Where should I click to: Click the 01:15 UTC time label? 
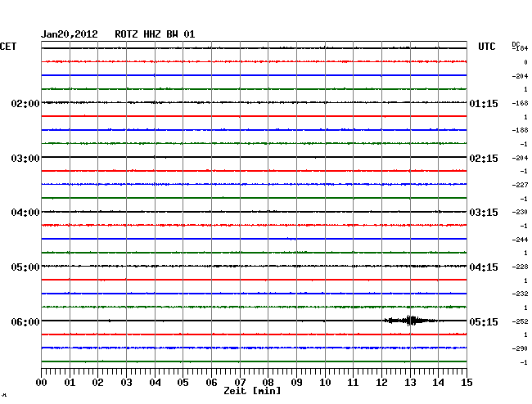click(484, 103)
